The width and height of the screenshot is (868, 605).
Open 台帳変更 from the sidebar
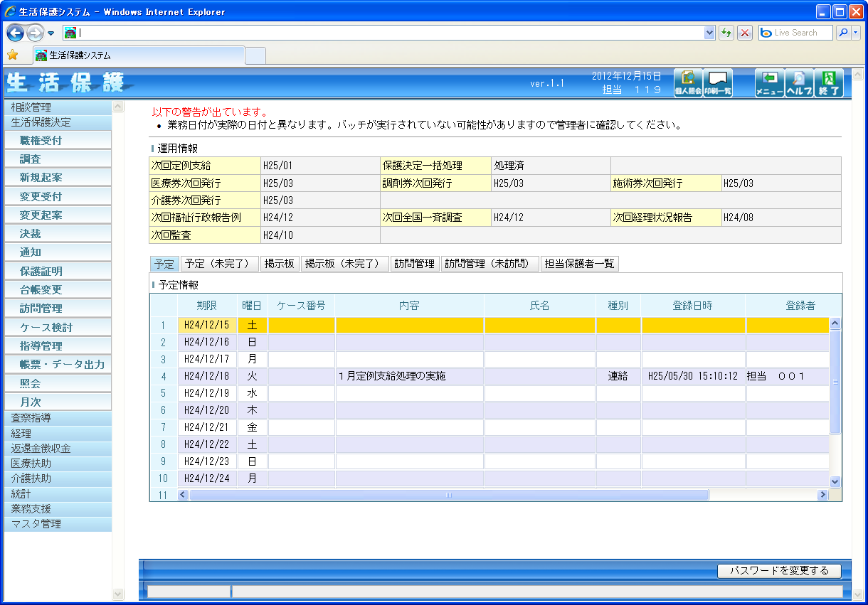tap(58, 290)
